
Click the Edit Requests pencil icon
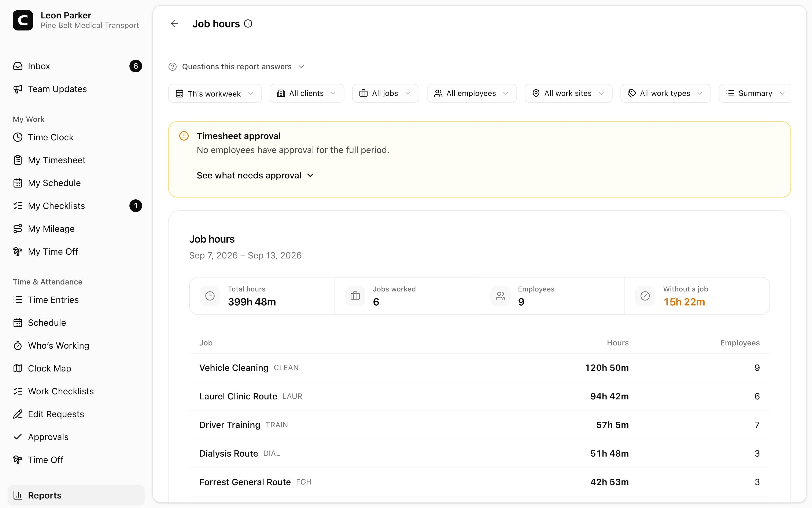click(x=18, y=414)
